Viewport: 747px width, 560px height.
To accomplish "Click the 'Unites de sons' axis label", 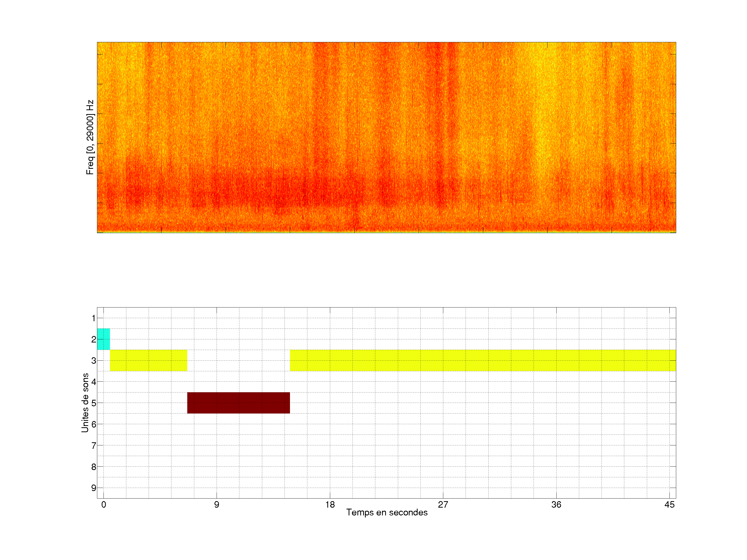I will pyautogui.click(x=85, y=402).
